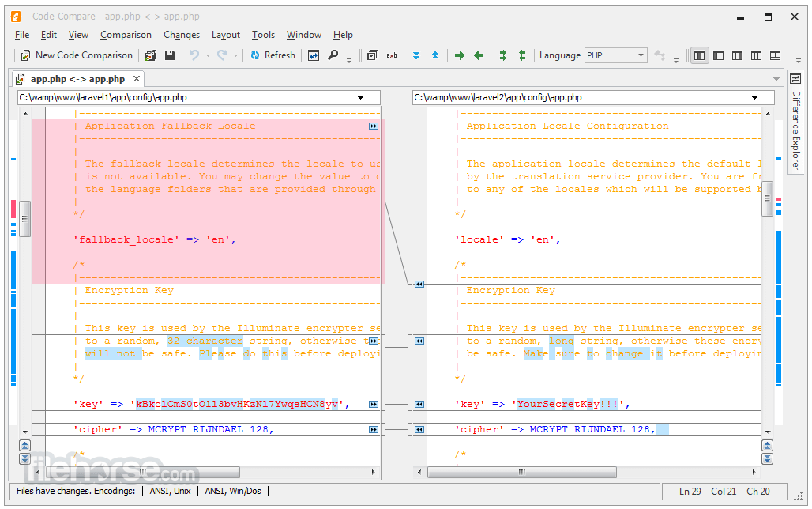Expand the right file path dropdown
Screen dimensions: 812x509
click(754, 97)
